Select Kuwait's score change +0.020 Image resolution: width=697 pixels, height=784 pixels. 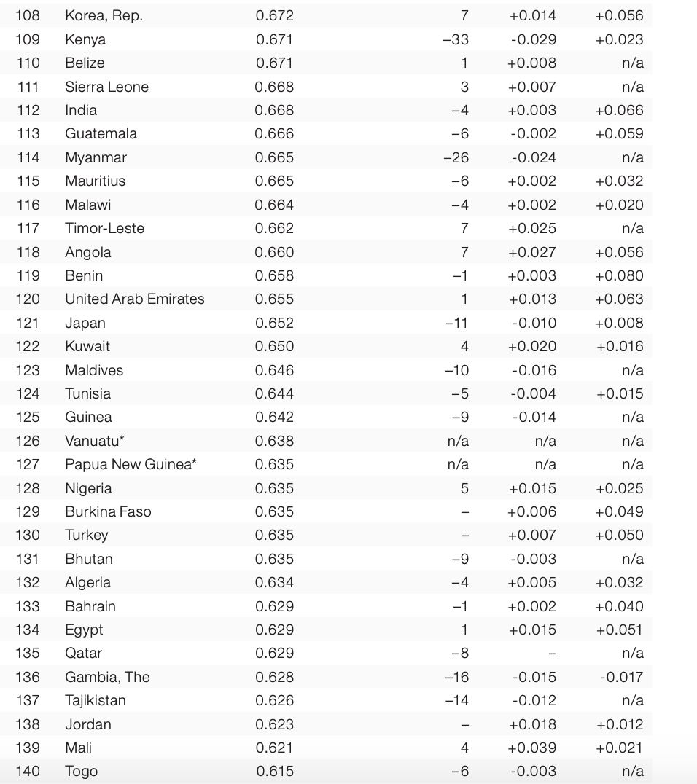tap(531, 346)
